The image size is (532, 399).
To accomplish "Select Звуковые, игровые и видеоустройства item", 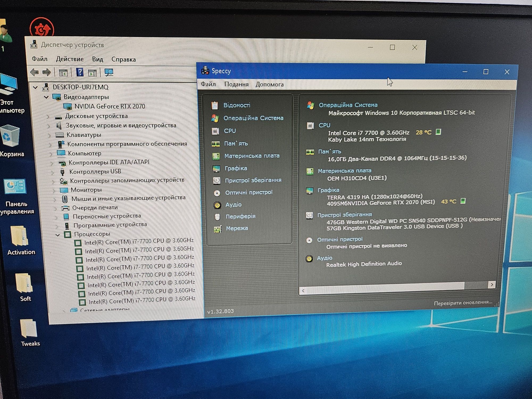I will 121,125.
